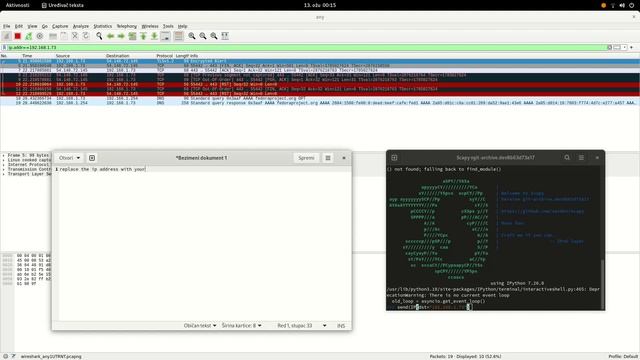
Task: Open the terminal hamburger menu
Action: (581, 158)
